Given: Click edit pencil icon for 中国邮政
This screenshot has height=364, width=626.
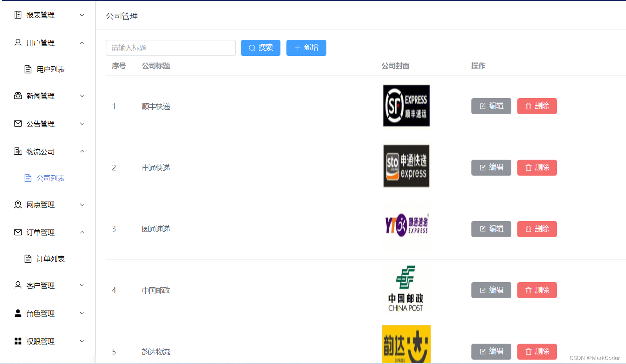Looking at the screenshot, I should (x=483, y=290).
